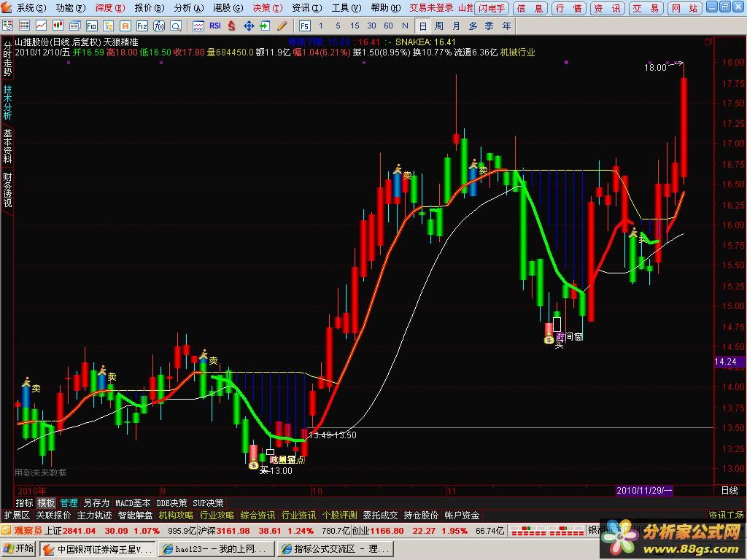This screenshot has height=560, width=747.
Task: Click the stock search magnifier icon
Action: click(x=176, y=26)
